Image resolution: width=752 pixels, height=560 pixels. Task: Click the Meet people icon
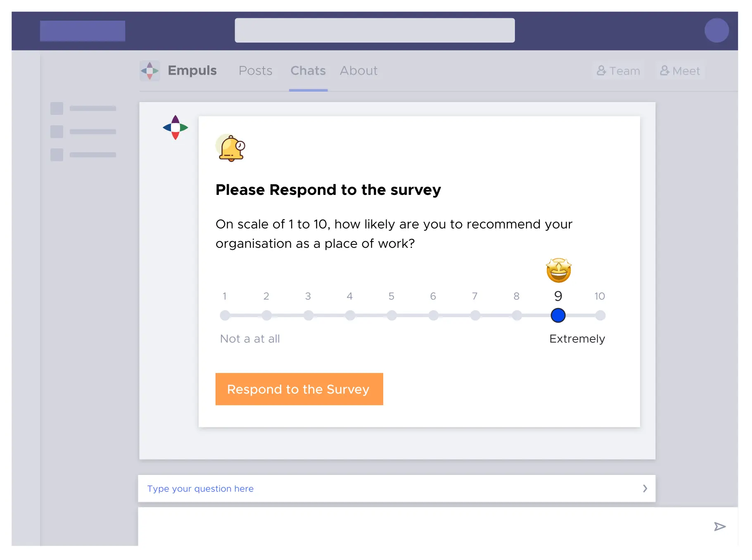664,71
